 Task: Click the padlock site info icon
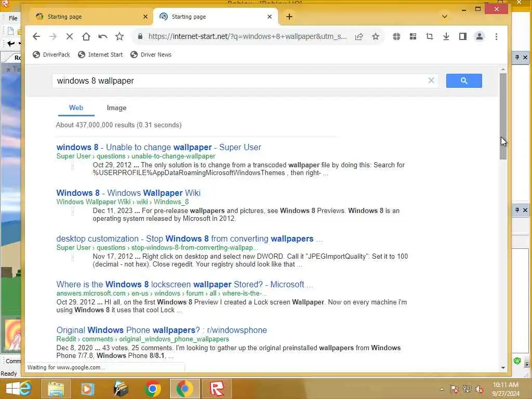pyautogui.click(x=140, y=36)
